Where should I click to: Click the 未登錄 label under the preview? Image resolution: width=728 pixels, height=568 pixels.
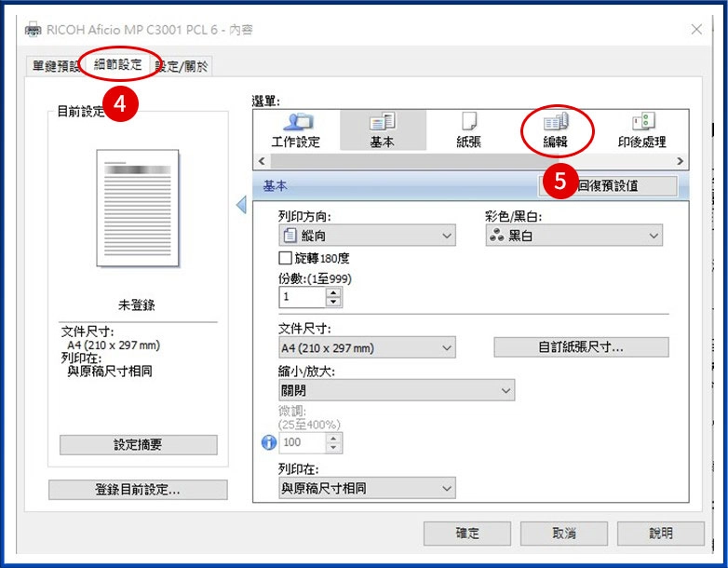pos(137,305)
